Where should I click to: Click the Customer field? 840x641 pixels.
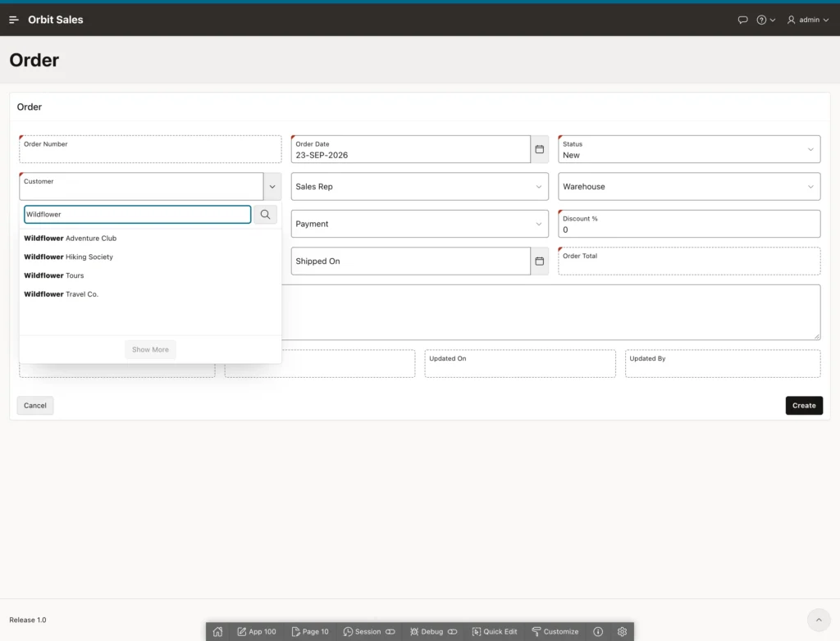pos(141,187)
